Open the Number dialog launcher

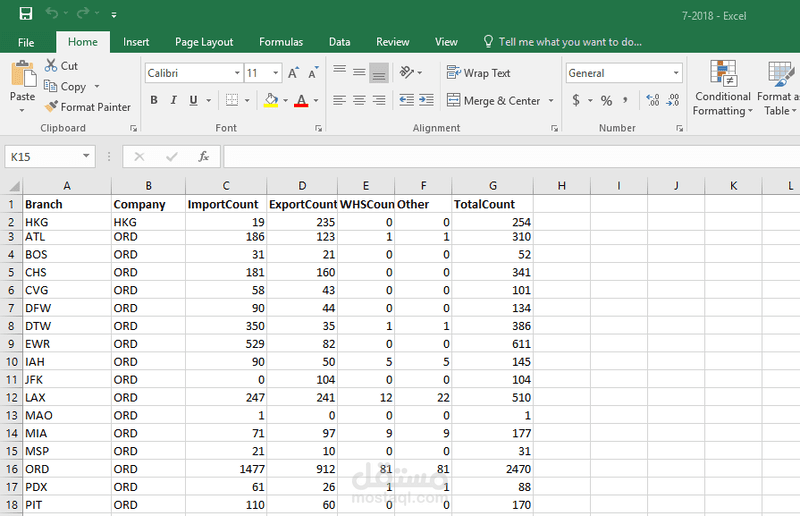680,129
